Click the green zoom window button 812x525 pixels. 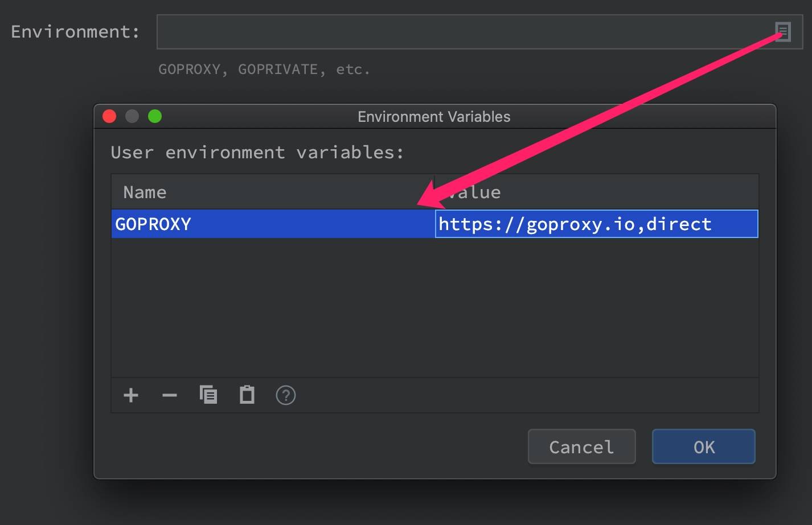point(155,117)
